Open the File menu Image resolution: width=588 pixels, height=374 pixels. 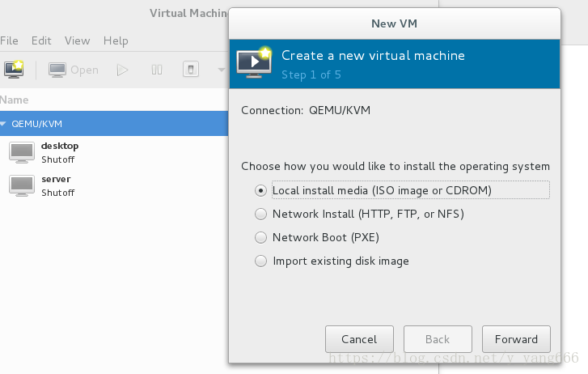(x=9, y=40)
